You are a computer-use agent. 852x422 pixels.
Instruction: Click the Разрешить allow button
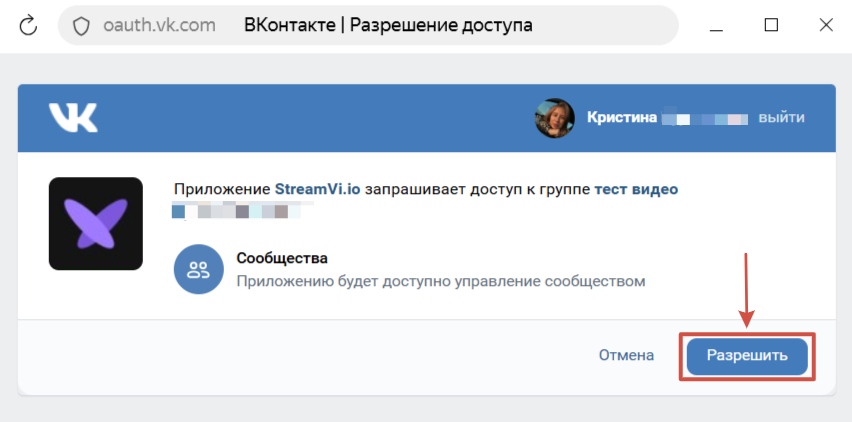click(747, 356)
